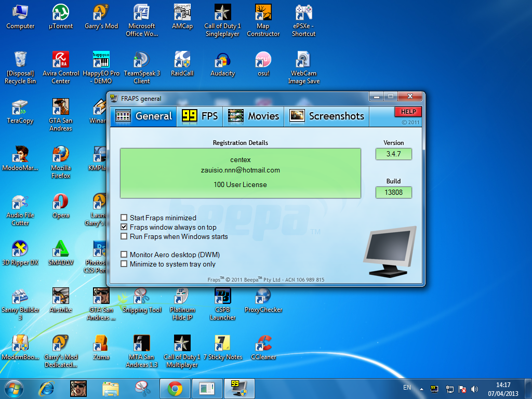The width and height of the screenshot is (532, 399).
Task: Click the speaker volume icon in the tray
Action: point(474,388)
